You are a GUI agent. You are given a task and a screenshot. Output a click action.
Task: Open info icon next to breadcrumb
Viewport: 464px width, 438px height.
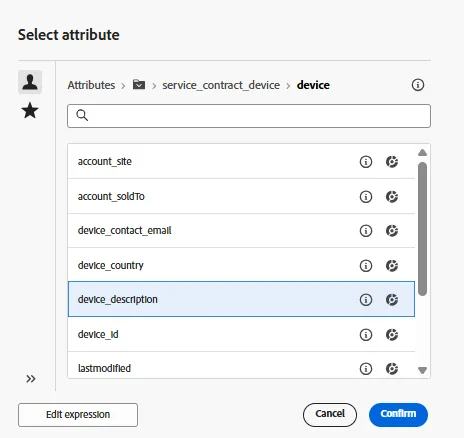point(418,85)
